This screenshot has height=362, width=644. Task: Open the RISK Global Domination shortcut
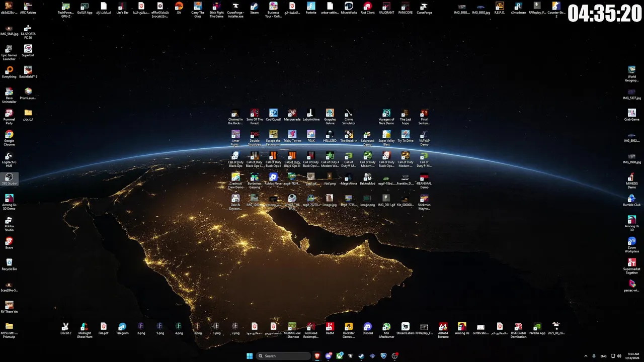518,330
